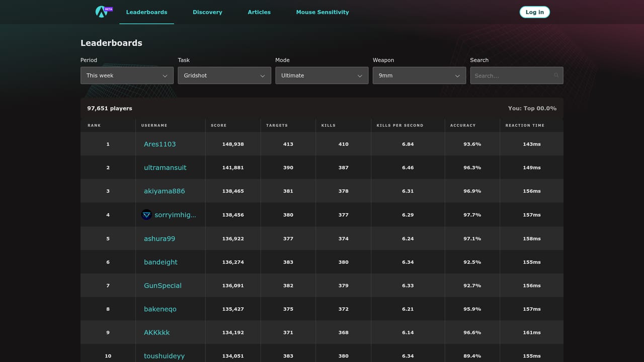Open the sorryimhig... username link
Image resolution: width=644 pixels, height=362 pixels.
coord(175,215)
